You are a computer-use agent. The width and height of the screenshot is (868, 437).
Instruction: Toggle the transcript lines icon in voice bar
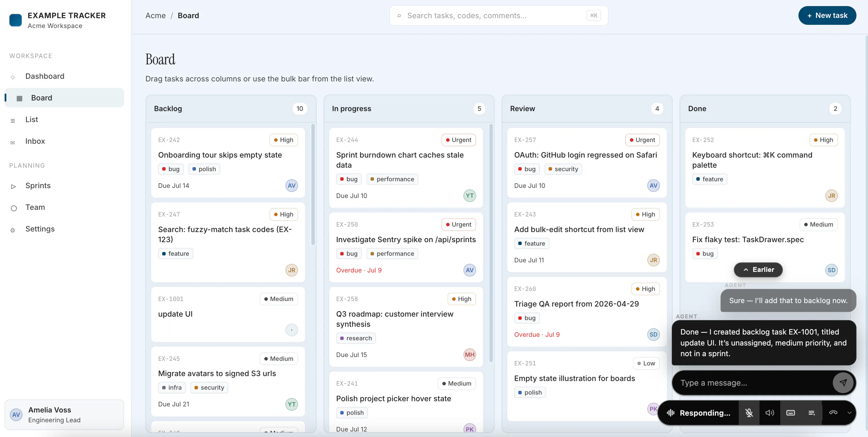click(x=811, y=413)
